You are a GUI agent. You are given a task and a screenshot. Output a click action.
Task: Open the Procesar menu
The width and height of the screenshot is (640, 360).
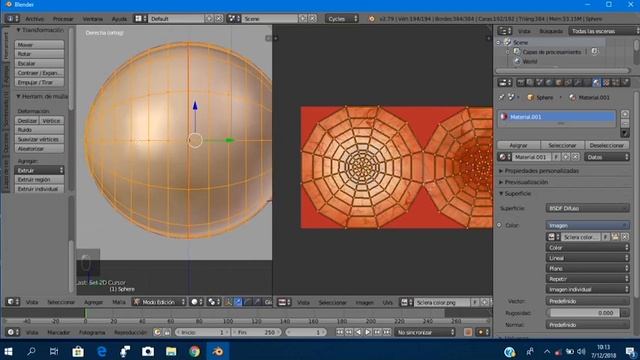[x=63, y=19]
